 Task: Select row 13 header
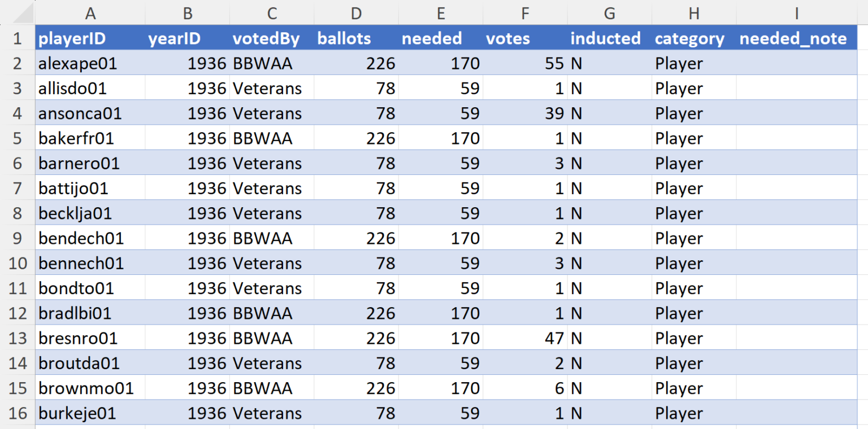(17, 338)
